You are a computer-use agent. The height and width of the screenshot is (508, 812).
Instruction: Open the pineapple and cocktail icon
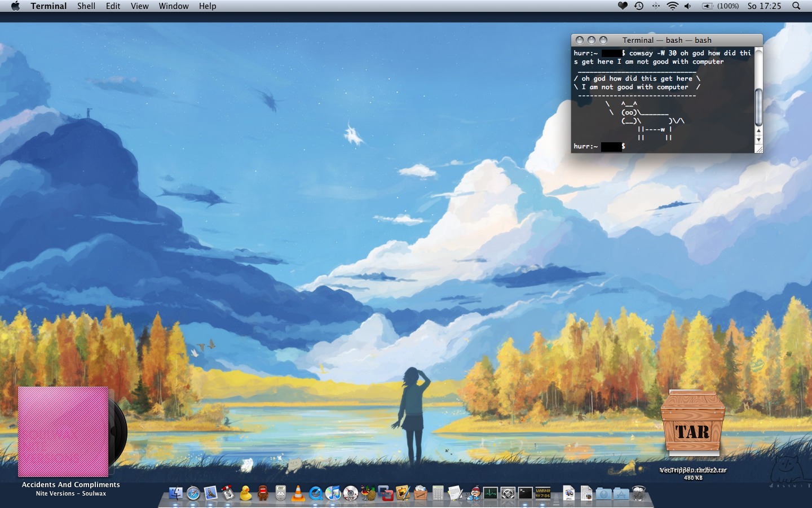click(368, 493)
